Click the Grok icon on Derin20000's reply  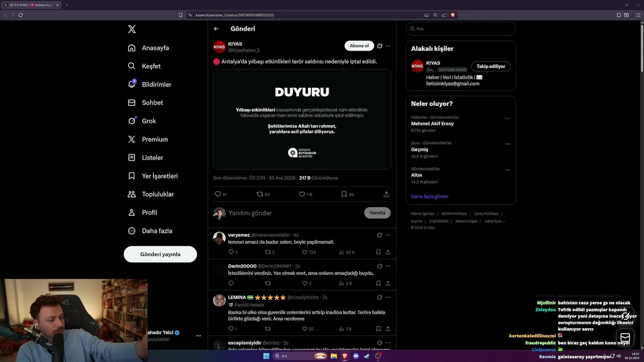point(380,266)
